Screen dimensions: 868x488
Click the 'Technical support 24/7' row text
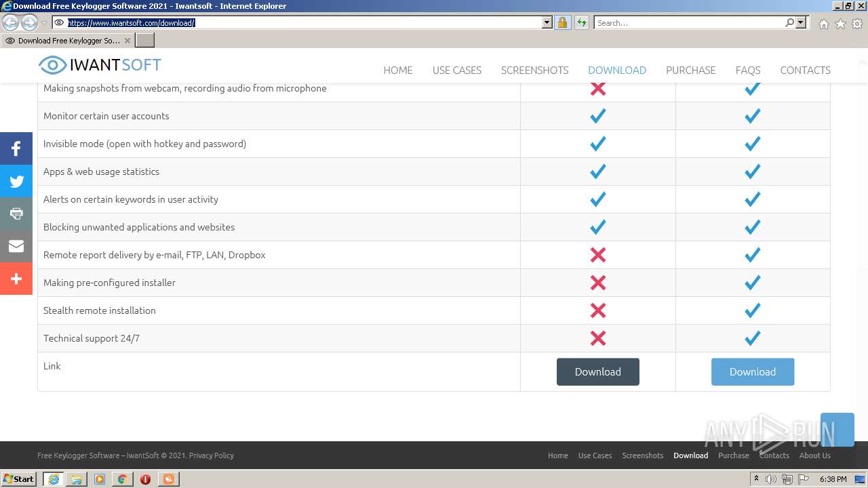click(92, 338)
